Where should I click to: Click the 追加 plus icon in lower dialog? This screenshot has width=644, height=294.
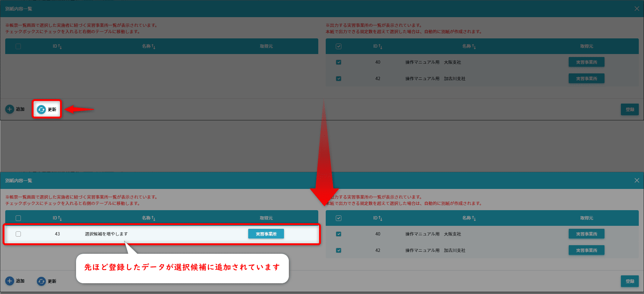click(x=10, y=281)
